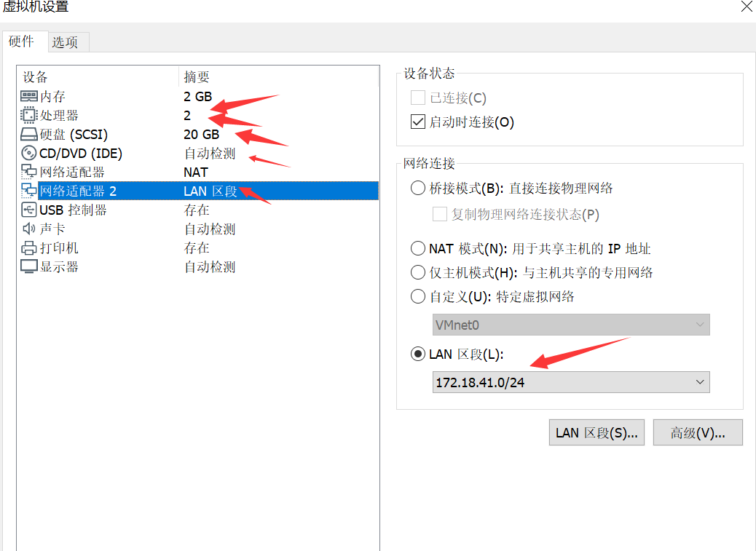Click the display (显示器) monitor icon
The image size is (756, 551).
point(29,266)
